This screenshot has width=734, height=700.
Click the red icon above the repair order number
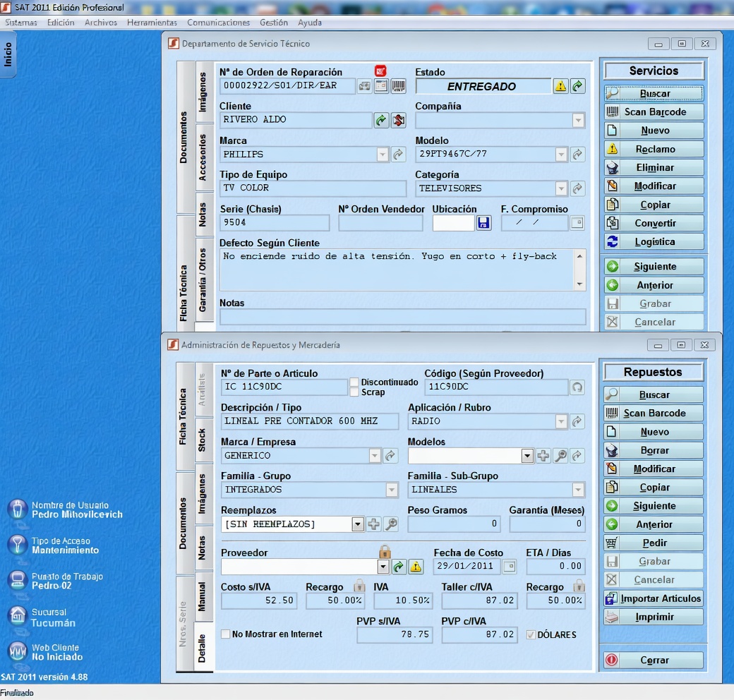380,71
